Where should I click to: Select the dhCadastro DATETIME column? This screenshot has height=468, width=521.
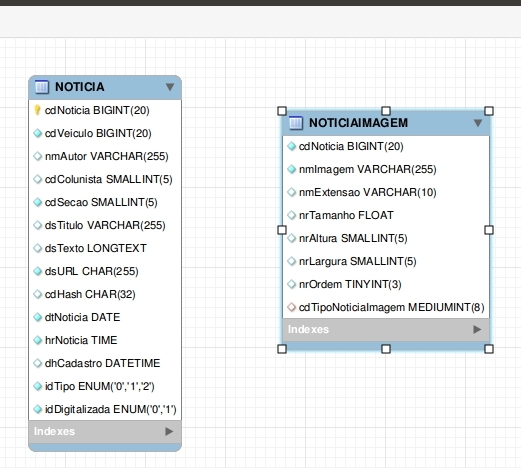coord(105,363)
